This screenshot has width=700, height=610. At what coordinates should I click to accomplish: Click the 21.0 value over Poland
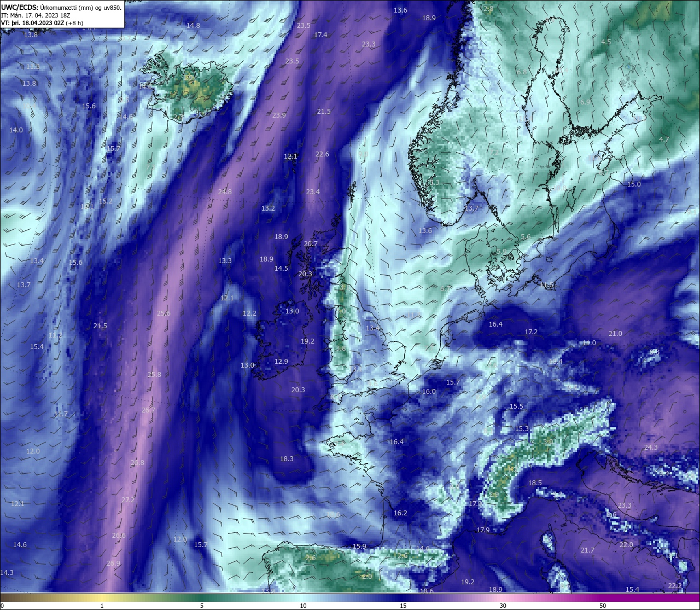tap(615, 333)
